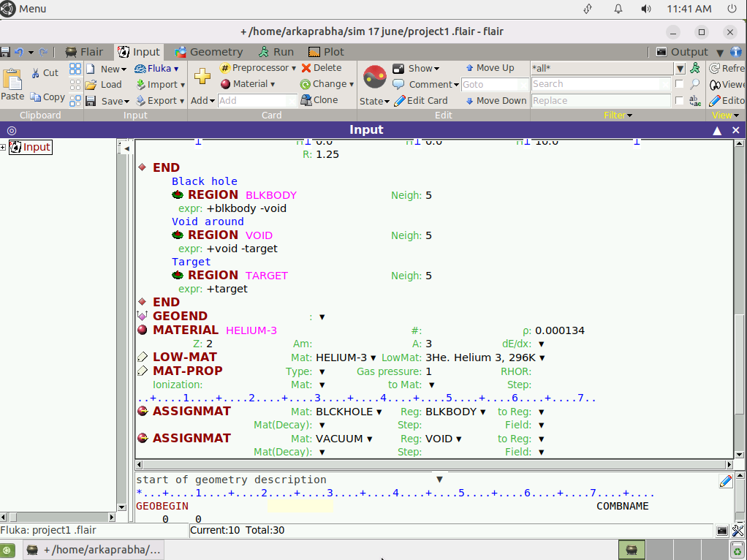The image size is (747, 560).
Task: Open the *all* filter dropdown arrow
Action: pyautogui.click(x=680, y=69)
